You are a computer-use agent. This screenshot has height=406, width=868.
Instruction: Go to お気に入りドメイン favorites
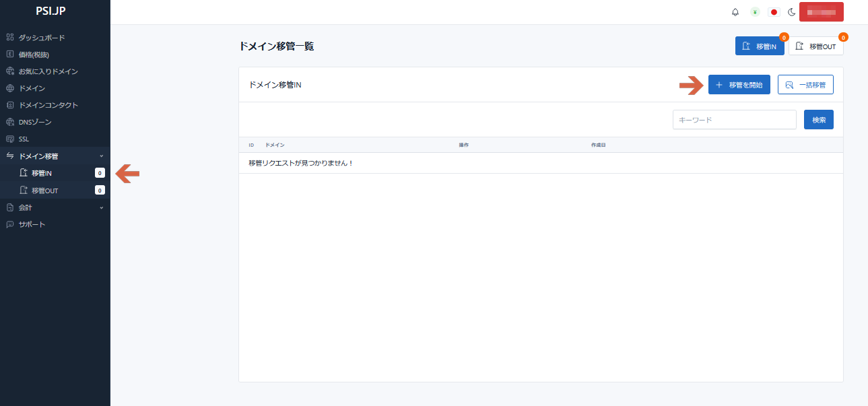[48, 71]
